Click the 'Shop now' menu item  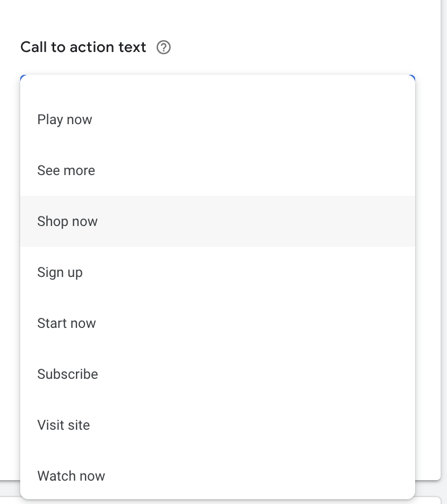coord(67,221)
